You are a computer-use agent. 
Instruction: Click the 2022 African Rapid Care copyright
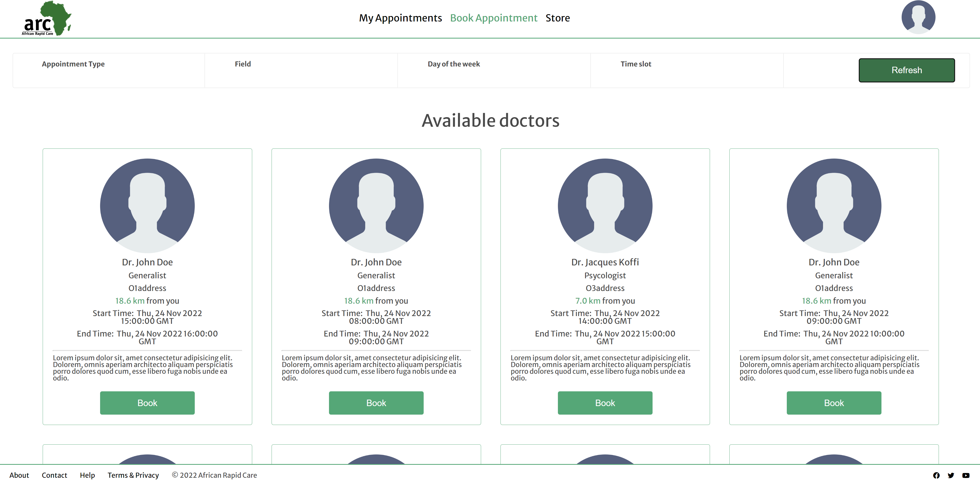point(214,475)
